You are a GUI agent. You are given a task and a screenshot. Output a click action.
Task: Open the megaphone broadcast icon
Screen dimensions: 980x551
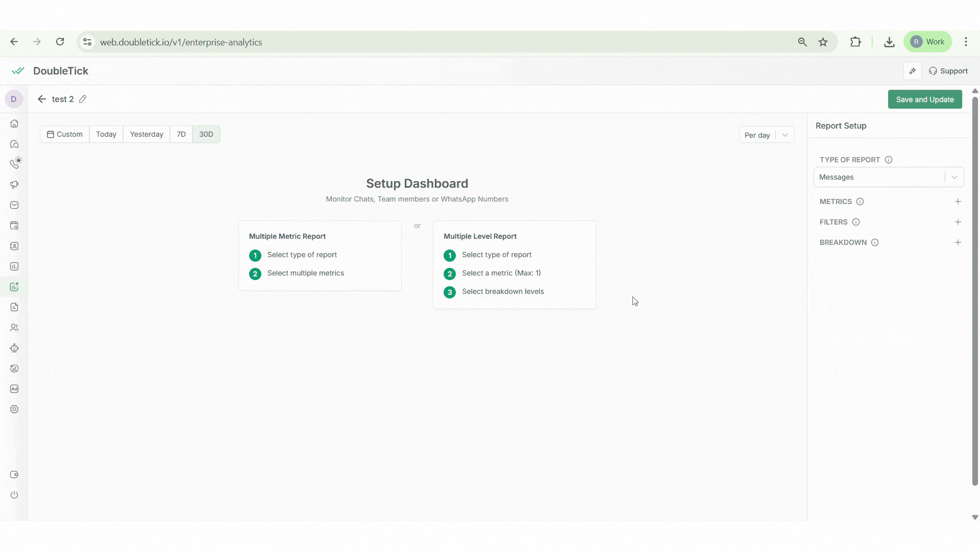[x=14, y=185]
